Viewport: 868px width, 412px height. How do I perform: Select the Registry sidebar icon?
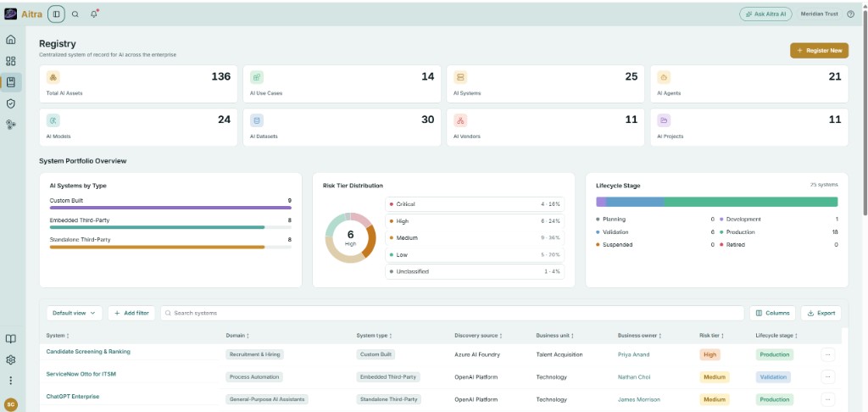click(x=10, y=82)
